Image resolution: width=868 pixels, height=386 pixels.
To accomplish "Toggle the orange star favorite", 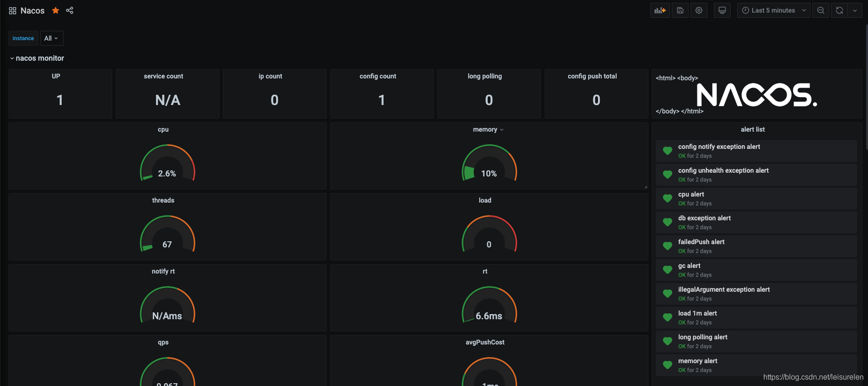I will (56, 10).
